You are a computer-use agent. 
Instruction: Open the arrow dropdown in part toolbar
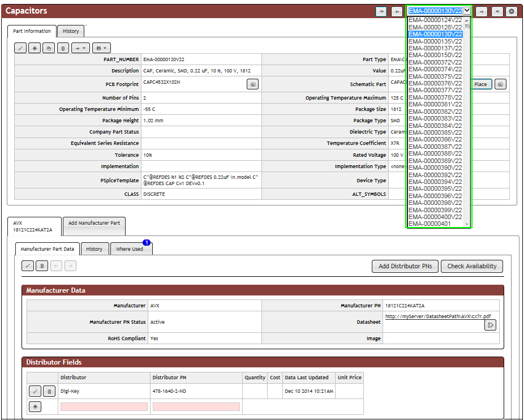point(81,48)
